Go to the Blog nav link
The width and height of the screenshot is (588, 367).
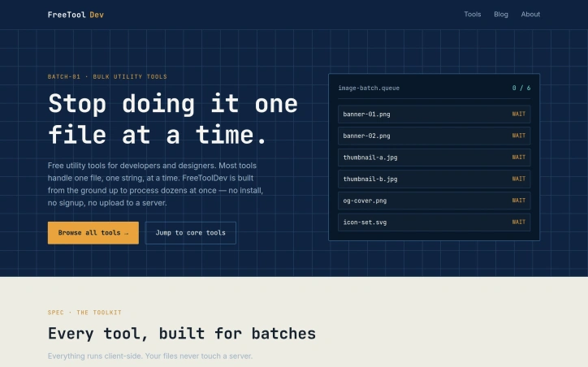click(500, 15)
